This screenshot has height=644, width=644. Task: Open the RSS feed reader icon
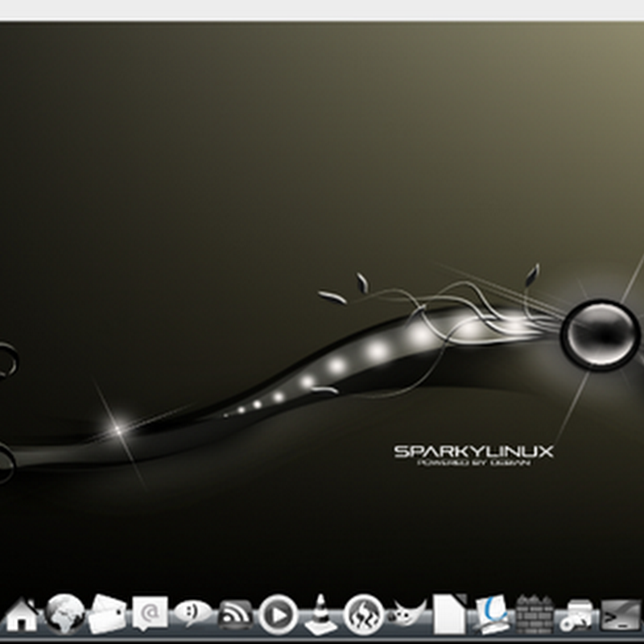235,615
